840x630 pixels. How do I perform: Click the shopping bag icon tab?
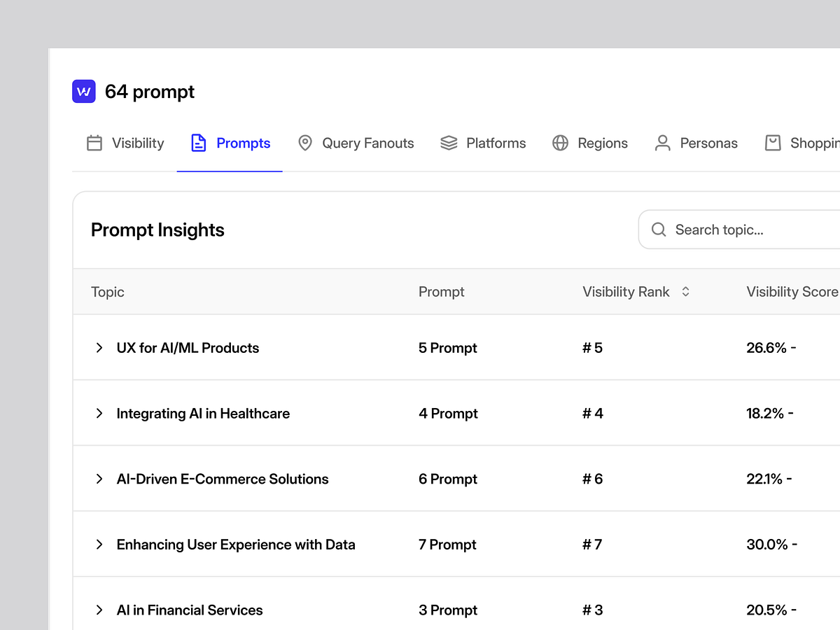[x=773, y=143]
